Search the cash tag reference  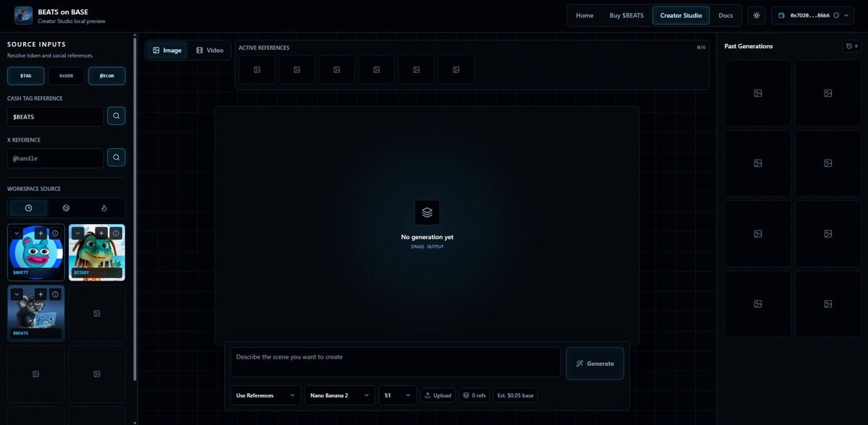116,116
